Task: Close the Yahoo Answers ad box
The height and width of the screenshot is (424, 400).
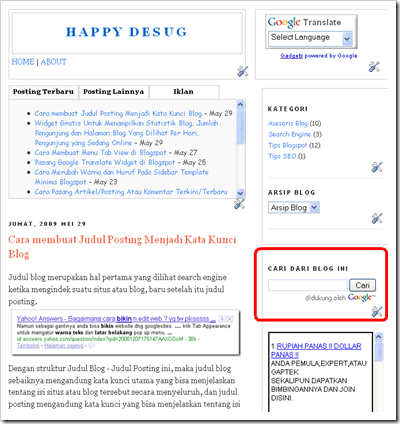Action: 230,318
